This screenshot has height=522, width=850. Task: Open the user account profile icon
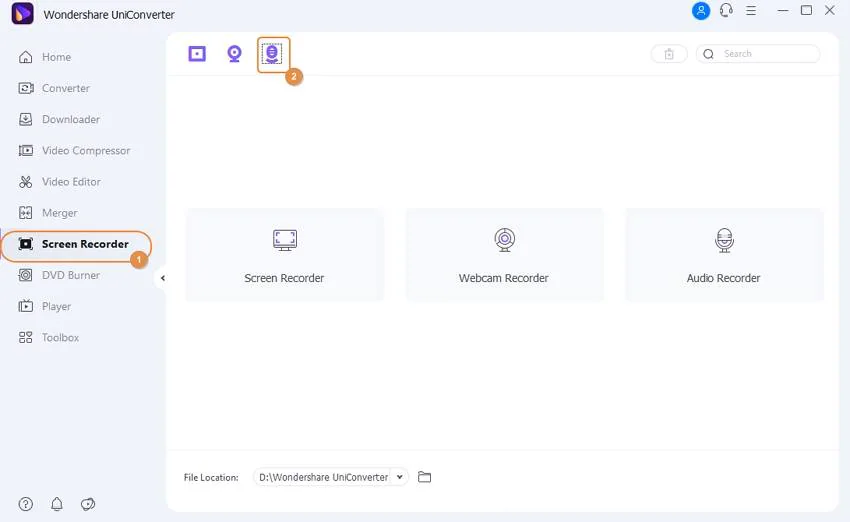tap(700, 11)
